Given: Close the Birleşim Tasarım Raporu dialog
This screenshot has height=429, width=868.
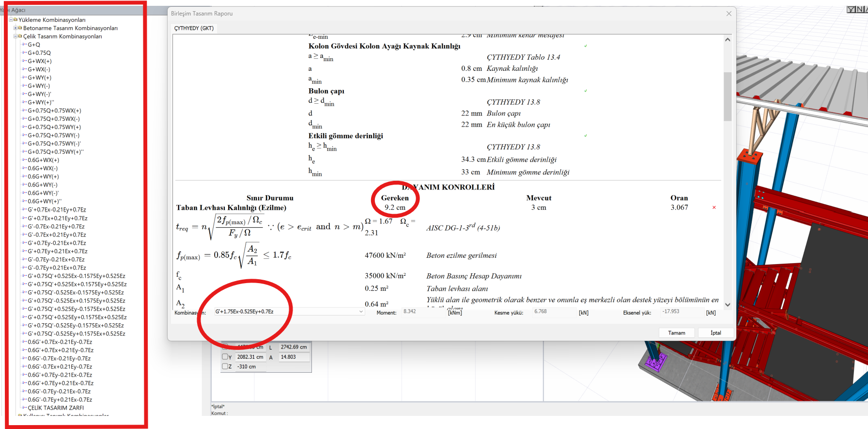Looking at the screenshot, I should coord(728,14).
